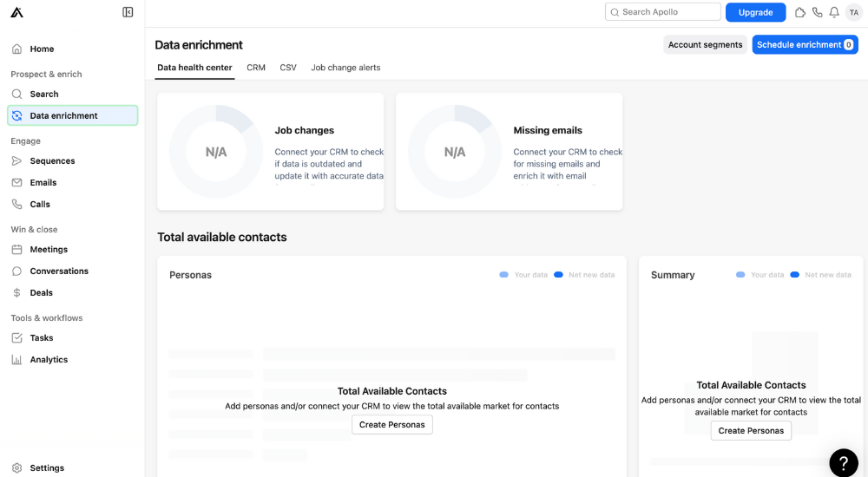Viewport: 868px width, 477px height.
Task: Open Analytics in the sidebar
Action: pos(73,360)
